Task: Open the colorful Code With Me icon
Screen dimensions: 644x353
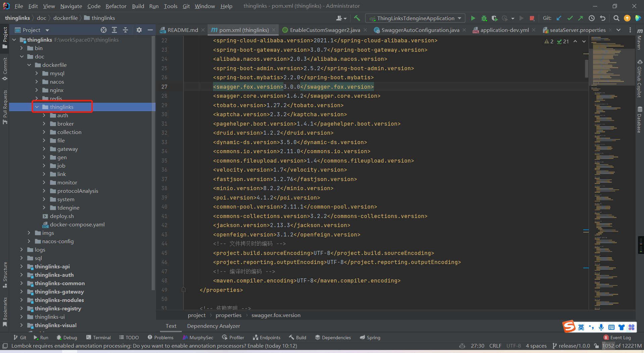Action: [x=638, y=18]
